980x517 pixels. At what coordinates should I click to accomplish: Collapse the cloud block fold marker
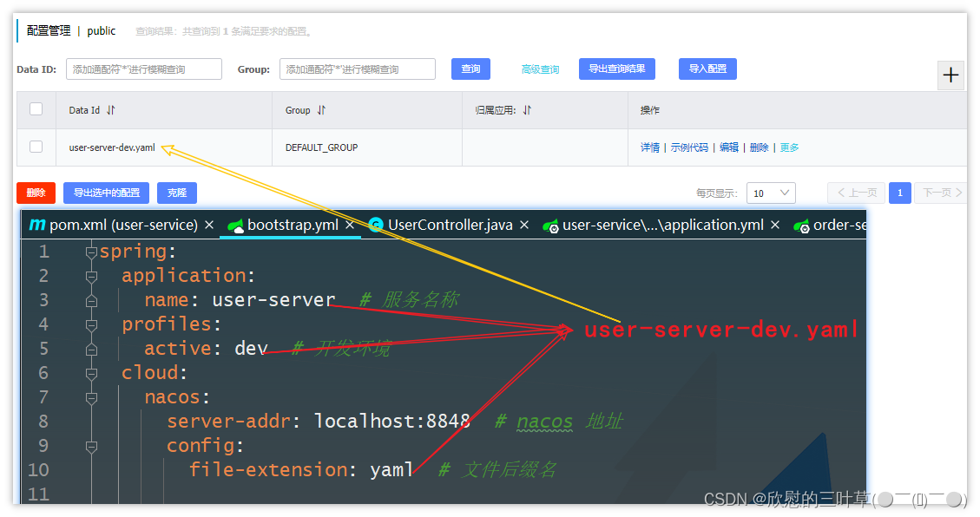pos(91,373)
